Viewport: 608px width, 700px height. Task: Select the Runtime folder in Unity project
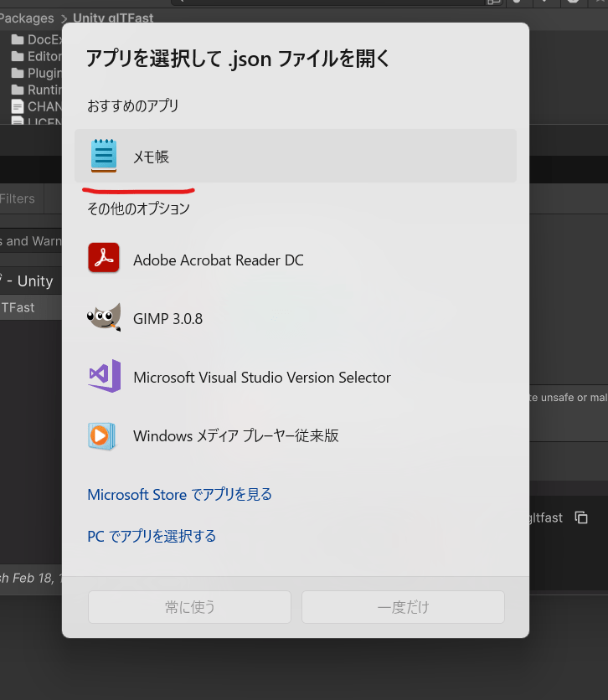[x=37, y=90]
